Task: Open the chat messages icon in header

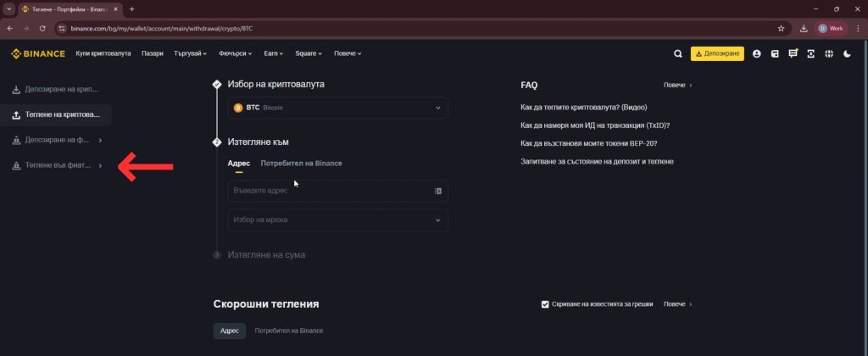Action: point(793,53)
